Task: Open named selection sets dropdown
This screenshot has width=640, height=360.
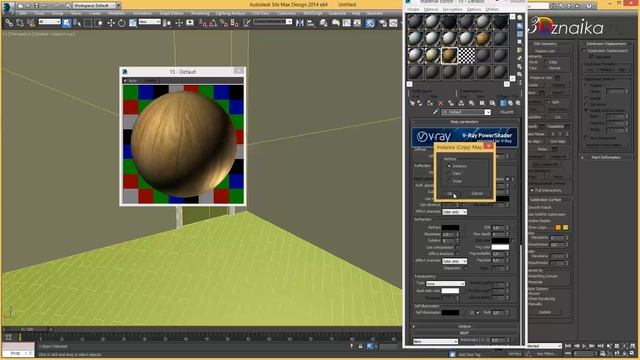Action: pyautogui.click(x=273, y=22)
